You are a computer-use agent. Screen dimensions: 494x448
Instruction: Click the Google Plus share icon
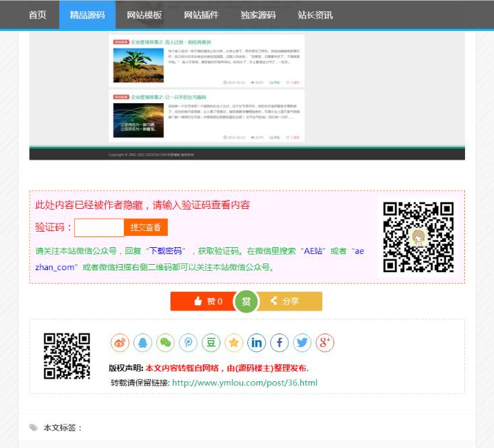click(x=325, y=343)
